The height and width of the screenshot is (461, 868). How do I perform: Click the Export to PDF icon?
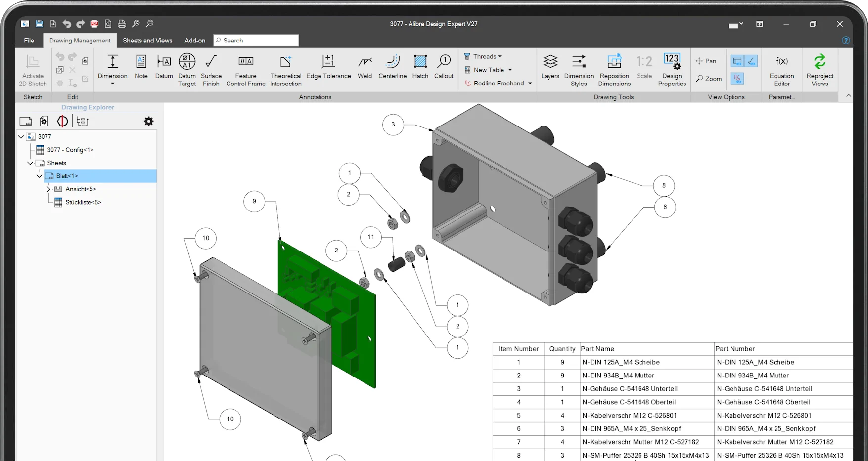(94, 24)
